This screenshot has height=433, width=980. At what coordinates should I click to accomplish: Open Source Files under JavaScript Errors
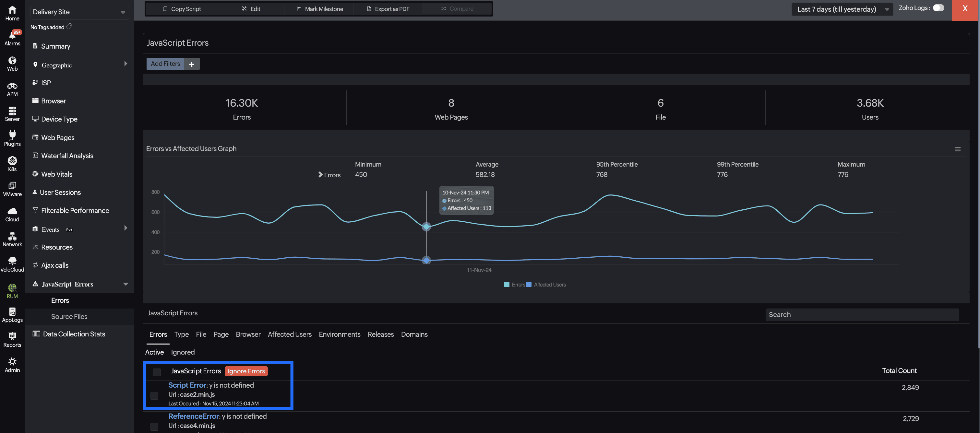point(69,316)
